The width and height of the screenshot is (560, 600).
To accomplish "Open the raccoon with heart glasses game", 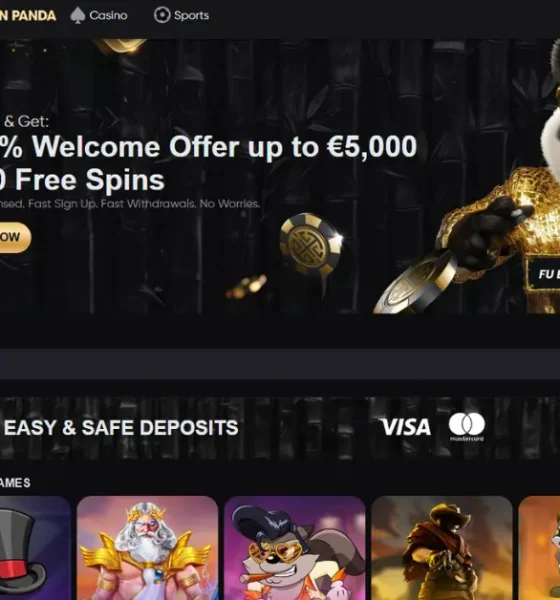I will coord(295,548).
